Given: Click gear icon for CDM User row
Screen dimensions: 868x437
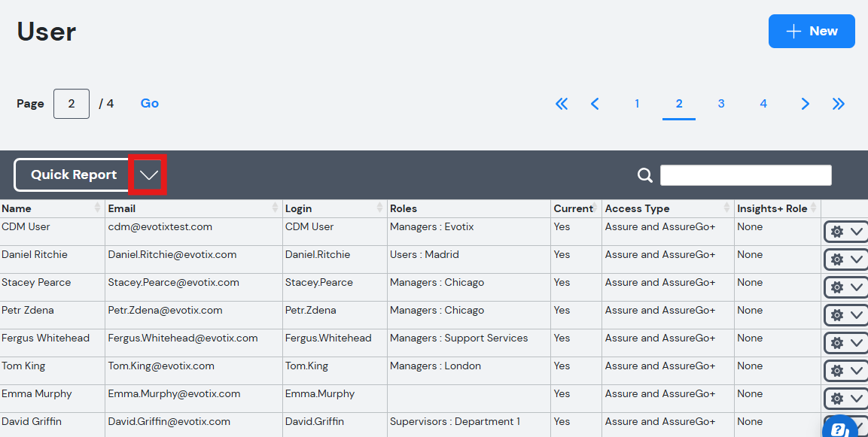Looking at the screenshot, I should pyautogui.click(x=837, y=231).
